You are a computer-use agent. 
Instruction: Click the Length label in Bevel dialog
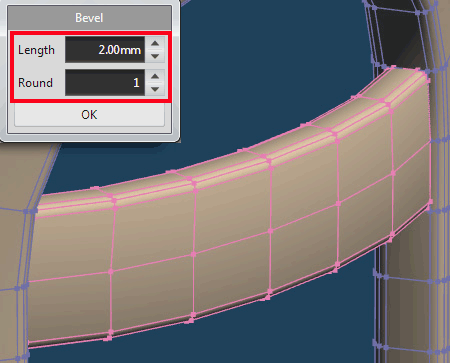point(36,50)
